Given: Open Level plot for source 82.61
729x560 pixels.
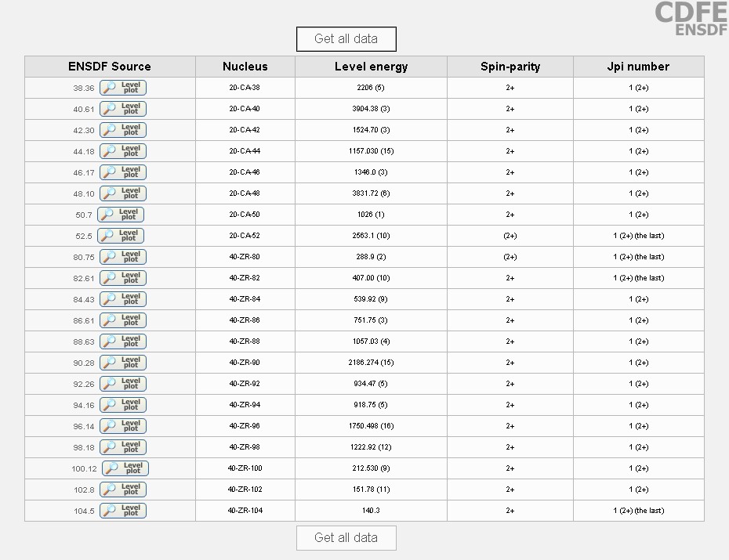Looking at the screenshot, I should tap(123, 278).
